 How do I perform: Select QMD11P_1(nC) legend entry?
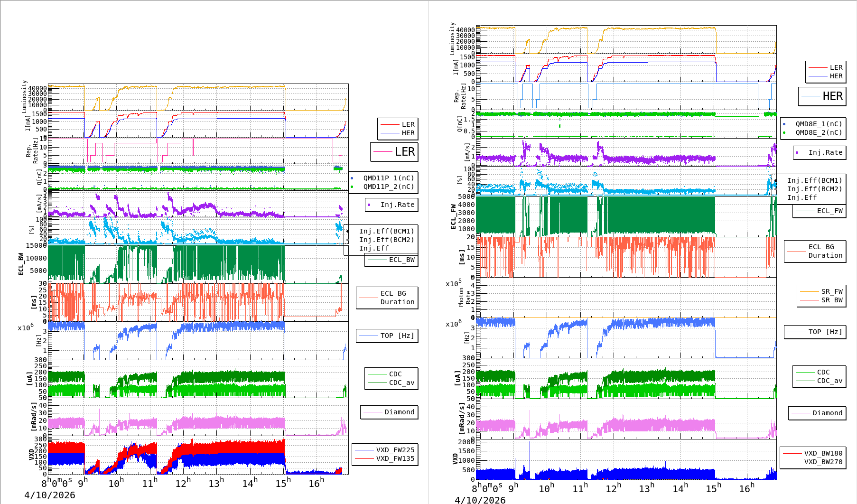click(x=388, y=178)
